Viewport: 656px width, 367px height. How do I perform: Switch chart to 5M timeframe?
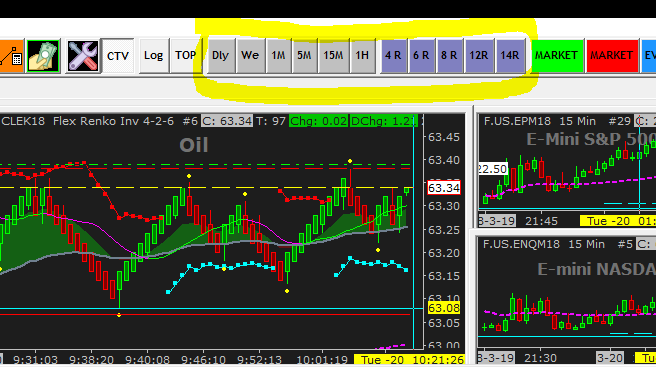coord(305,56)
